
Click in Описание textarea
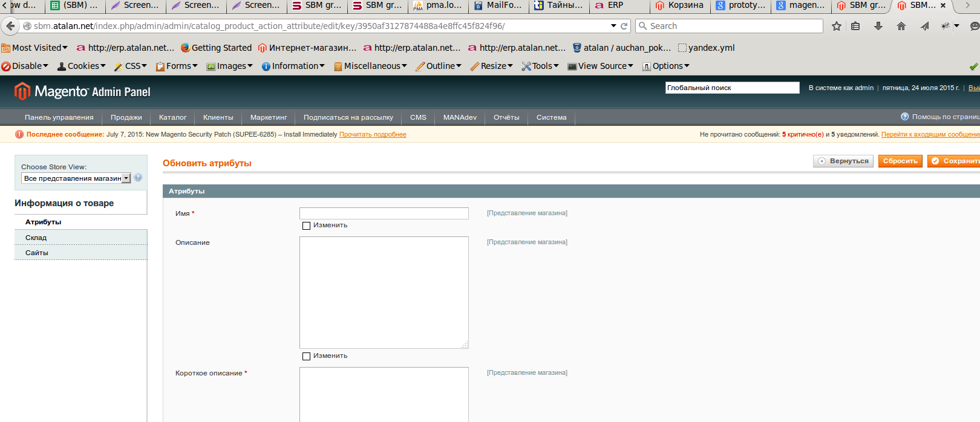point(384,293)
